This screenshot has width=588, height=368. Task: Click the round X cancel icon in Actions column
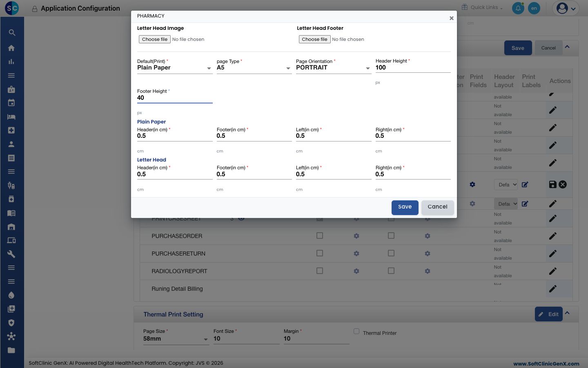click(x=563, y=184)
